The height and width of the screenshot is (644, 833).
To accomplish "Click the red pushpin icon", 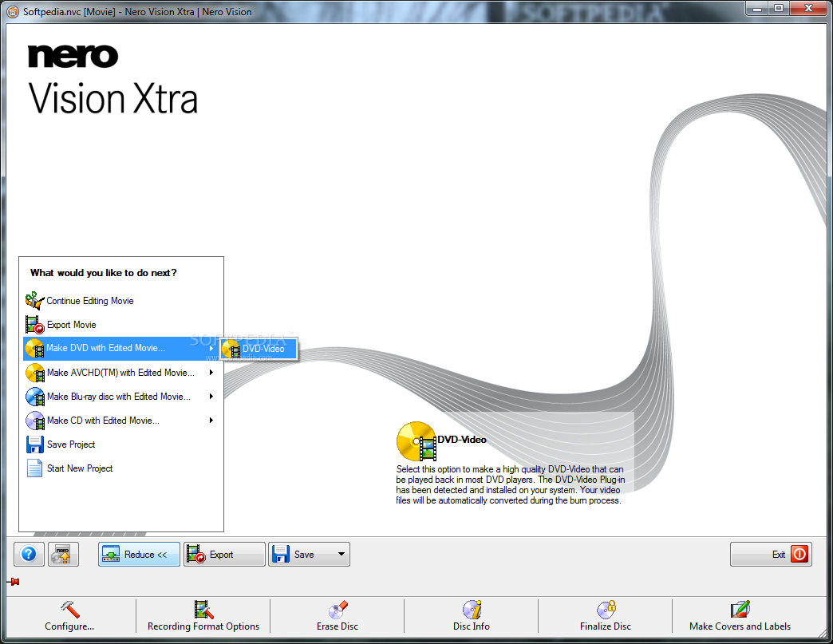I will point(14,582).
